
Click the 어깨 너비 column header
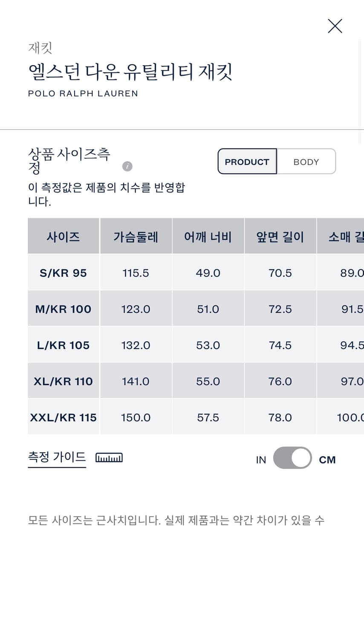208,236
